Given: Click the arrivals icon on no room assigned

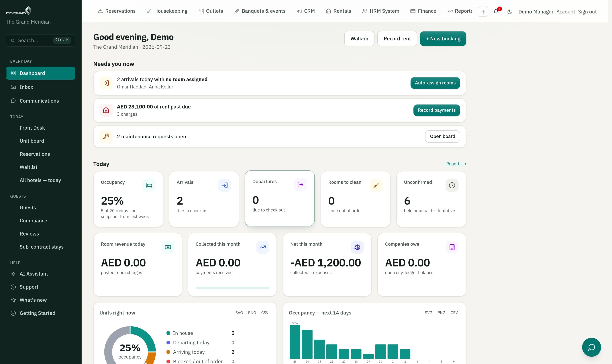Looking at the screenshot, I should coord(106,83).
